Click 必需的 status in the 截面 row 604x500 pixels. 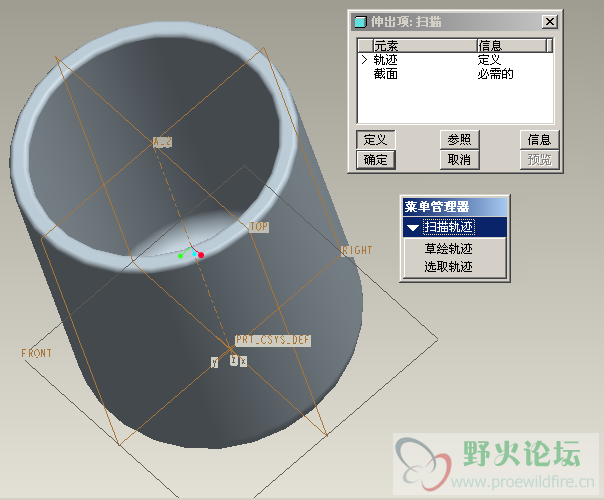[495, 74]
